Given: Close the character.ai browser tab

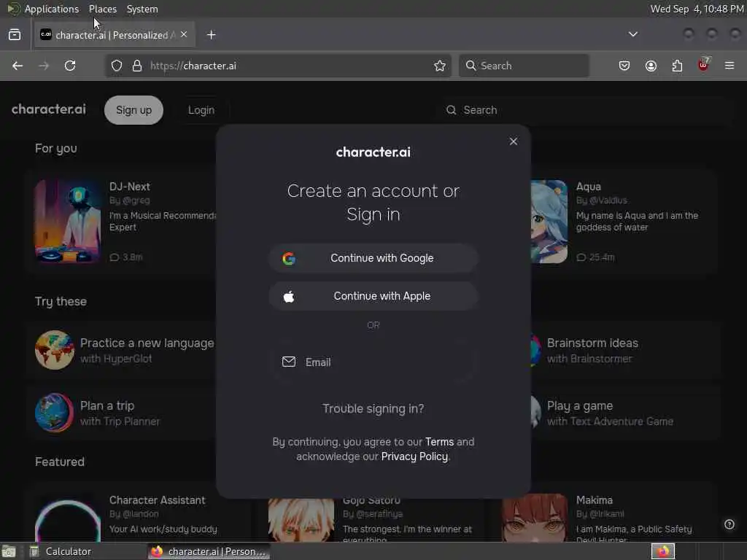Looking at the screenshot, I should 184,35.
